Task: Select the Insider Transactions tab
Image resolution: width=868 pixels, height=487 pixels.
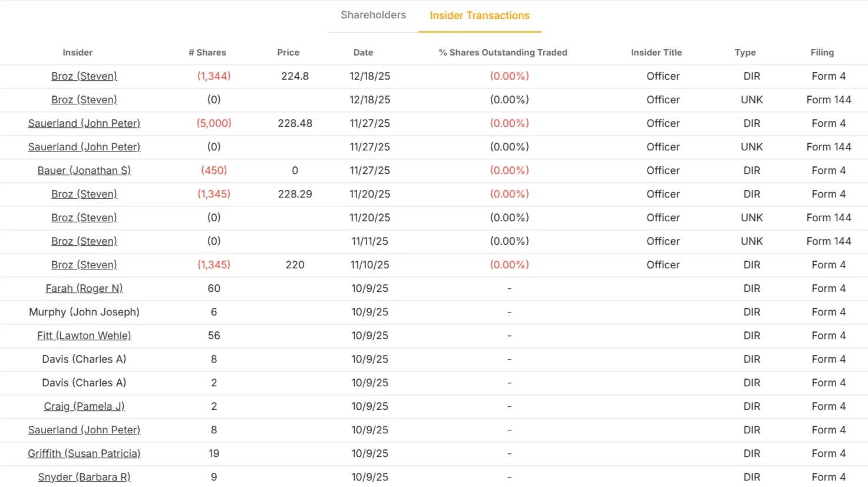Action: tap(480, 15)
